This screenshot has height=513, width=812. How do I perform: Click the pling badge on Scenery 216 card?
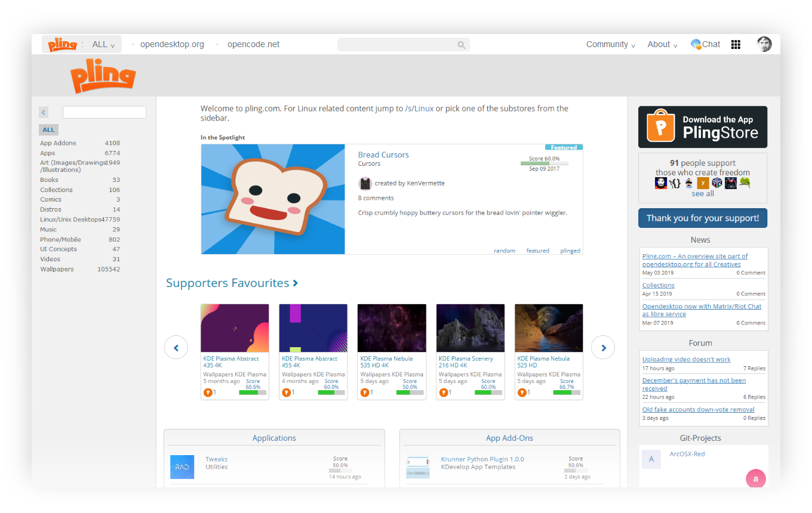point(443,393)
